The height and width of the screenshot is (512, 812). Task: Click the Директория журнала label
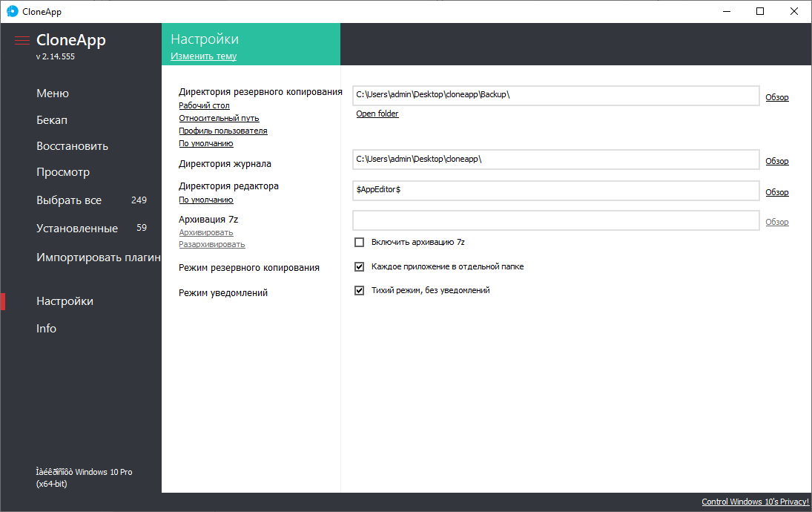[225, 164]
